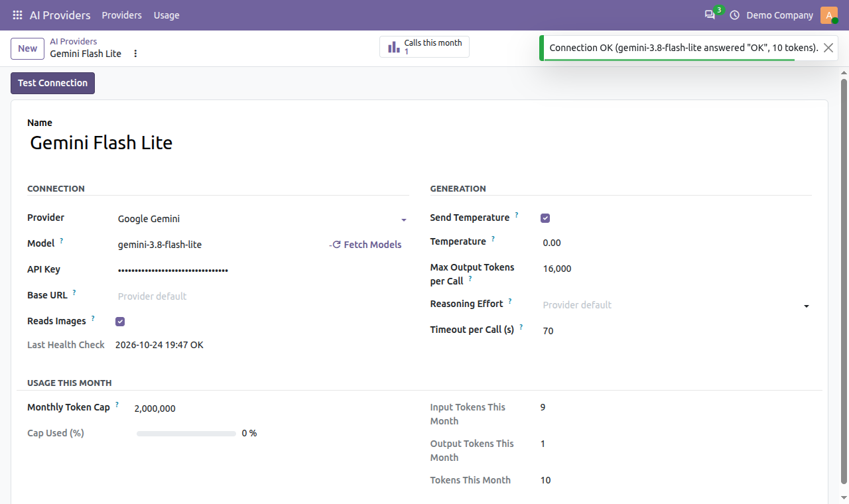
Task: Click the API Key field
Action: tap(262, 270)
